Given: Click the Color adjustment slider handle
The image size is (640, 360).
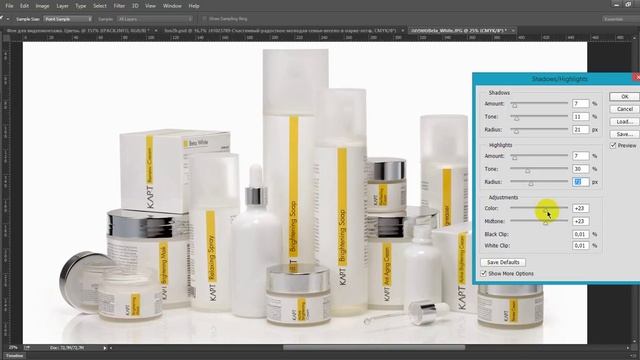Looking at the screenshot, I should click(x=546, y=210).
